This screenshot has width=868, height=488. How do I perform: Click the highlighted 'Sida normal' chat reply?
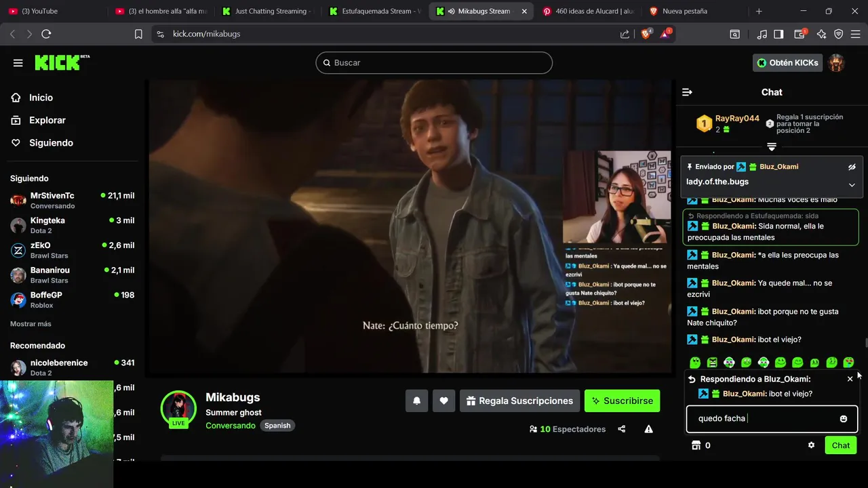[771, 227]
